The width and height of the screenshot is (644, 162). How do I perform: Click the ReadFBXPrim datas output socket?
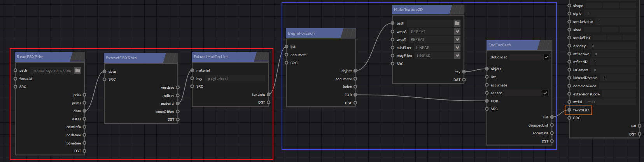[84, 119]
